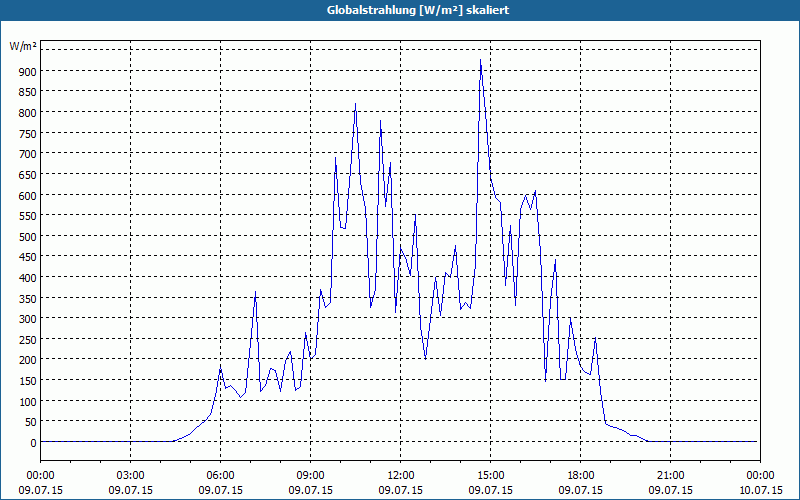Click the 09:00 time axis label
The image size is (800, 500).
tap(310, 476)
